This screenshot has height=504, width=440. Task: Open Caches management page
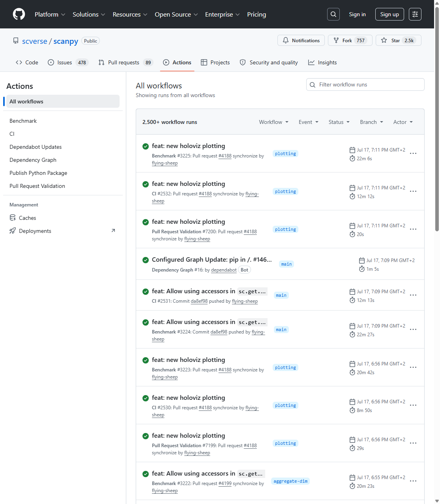(63, 218)
